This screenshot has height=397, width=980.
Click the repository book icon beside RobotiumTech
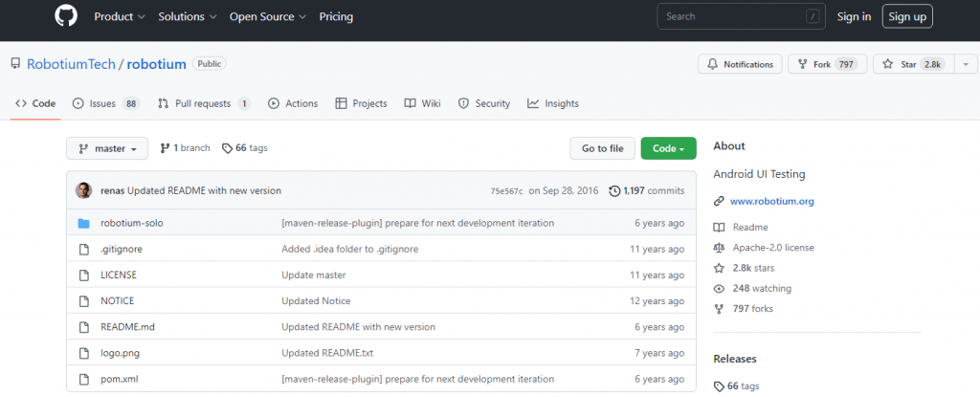(15, 64)
